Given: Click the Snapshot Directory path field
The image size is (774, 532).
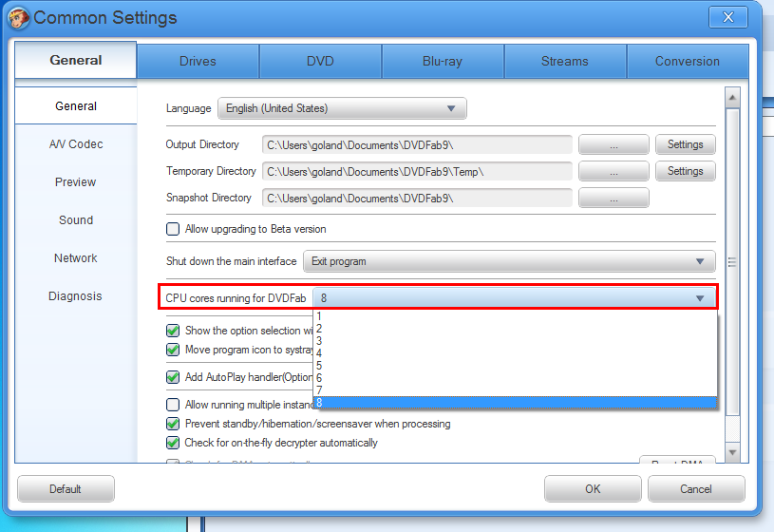Looking at the screenshot, I should pos(417,199).
